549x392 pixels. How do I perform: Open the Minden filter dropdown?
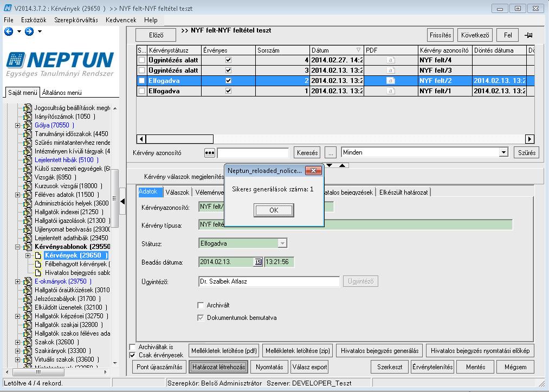(x=503, y=152)
